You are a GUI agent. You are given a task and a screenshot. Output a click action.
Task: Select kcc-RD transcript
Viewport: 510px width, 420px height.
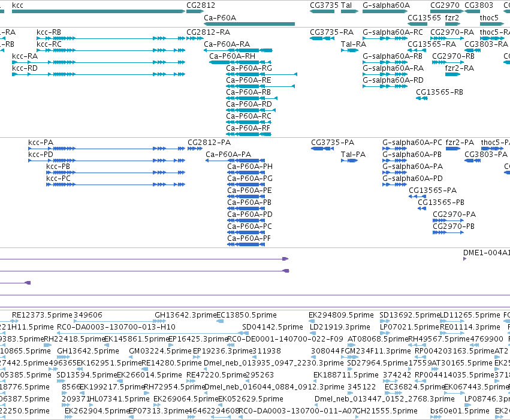click(x=98, y=74)
